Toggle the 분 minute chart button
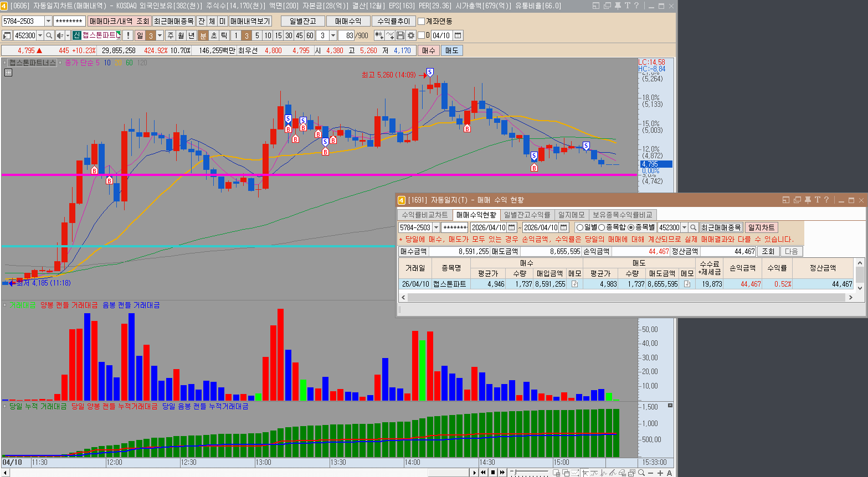Image resolution: width=868 pixels, height=477 pixels. (203, 35)
